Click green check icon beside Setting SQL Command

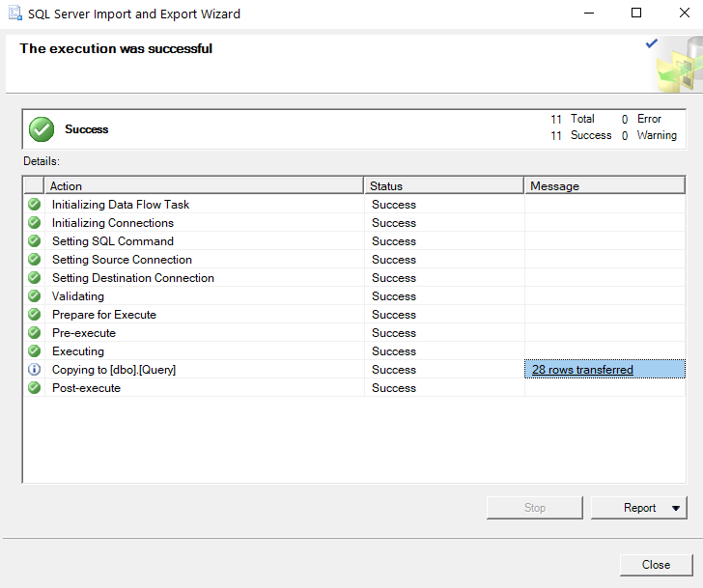pos(34,241)
